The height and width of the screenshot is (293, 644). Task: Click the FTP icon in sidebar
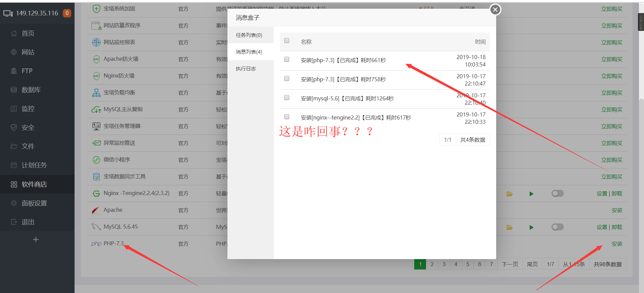pos(14,71)
